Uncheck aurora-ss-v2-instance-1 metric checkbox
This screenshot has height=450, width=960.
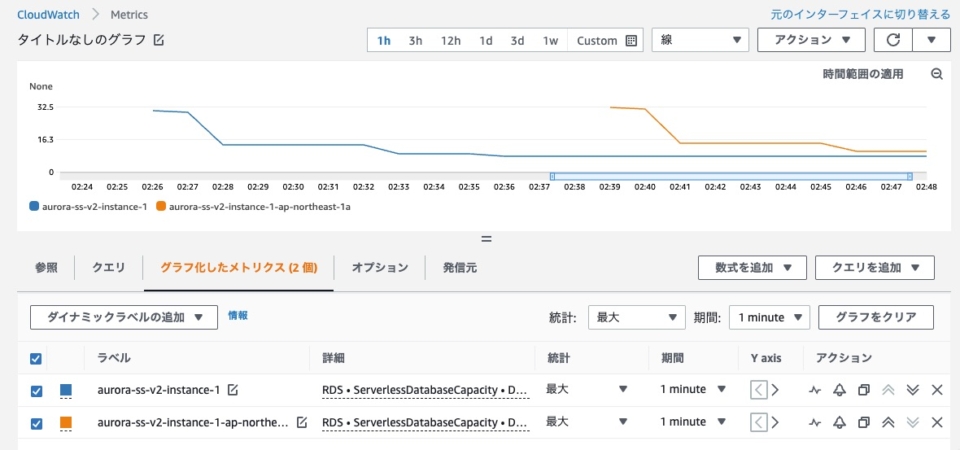click(36, 391)
